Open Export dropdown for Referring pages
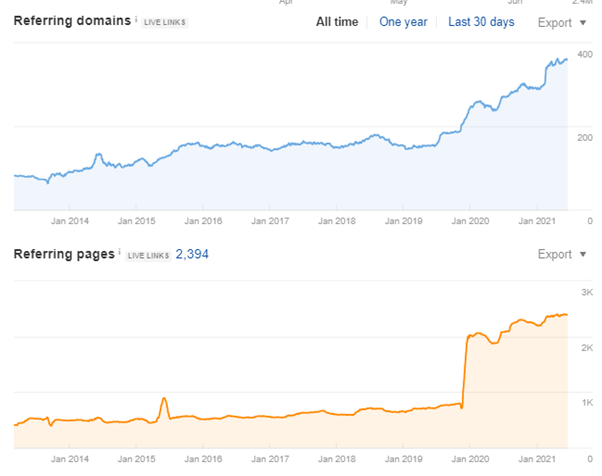Image resolution: width=602 pixels, height=476 pixels. [562, 254]
